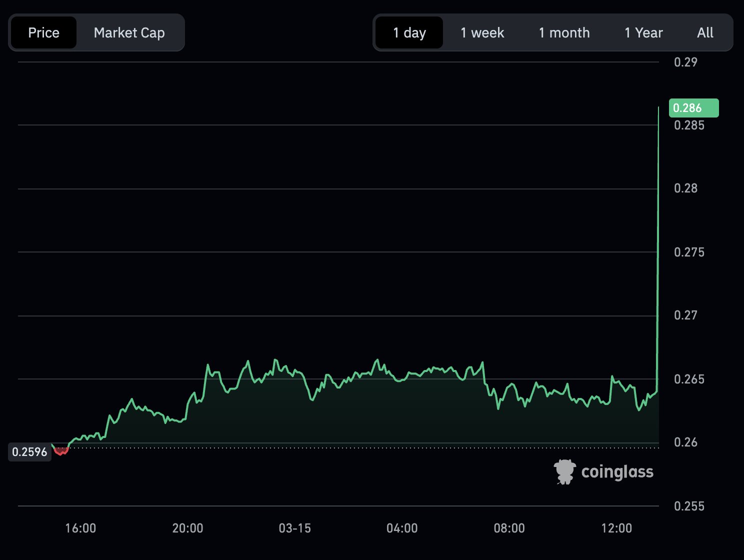This screenshot has width=744, height=560.
Task: Switch chart to 1 week range
Action: pyautogui.click(x=482, y=33)
